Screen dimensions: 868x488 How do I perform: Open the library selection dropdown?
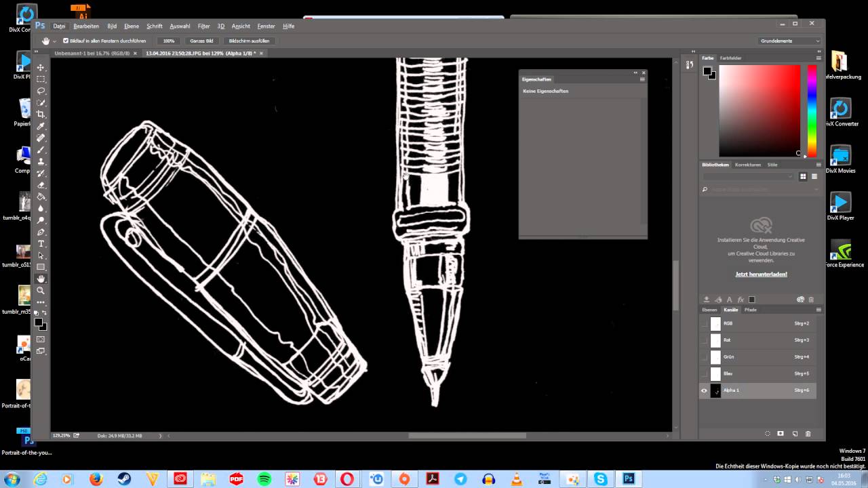748,176
